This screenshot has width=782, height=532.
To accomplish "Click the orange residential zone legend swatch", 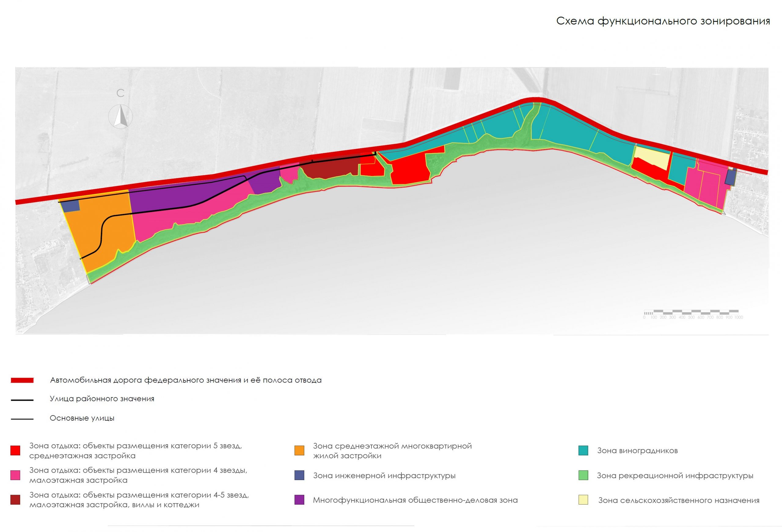I will [299, 450].
